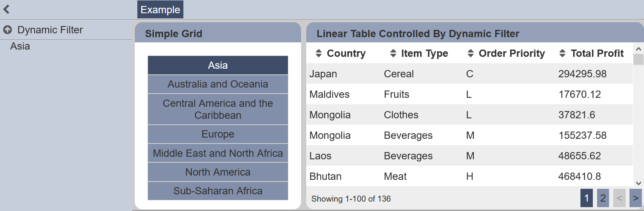Screen dimensions: 644x211
Task: Collapse the sidebar with back chevron
Action: tap(6, 9)
